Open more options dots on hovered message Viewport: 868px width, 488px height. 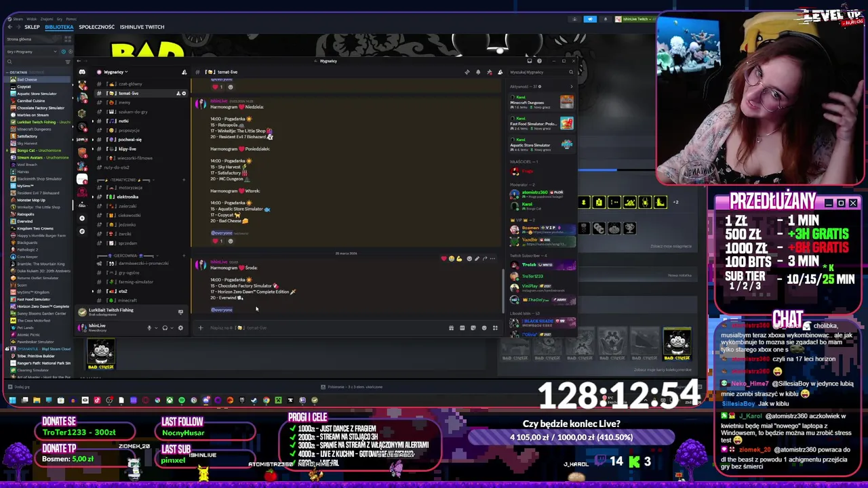[x=492, y=259]
